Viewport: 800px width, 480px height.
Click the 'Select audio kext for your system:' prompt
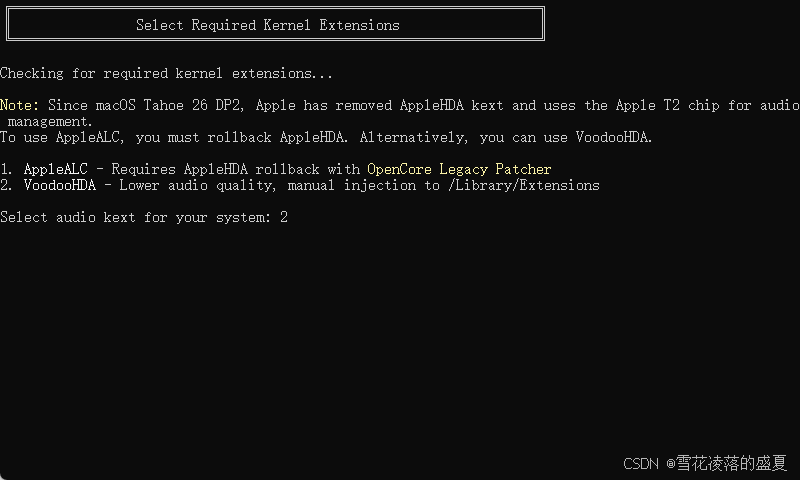[x=135, y=217]
